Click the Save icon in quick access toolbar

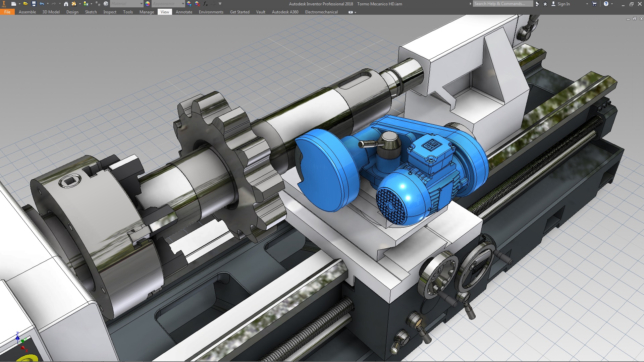tap(34, 4)
